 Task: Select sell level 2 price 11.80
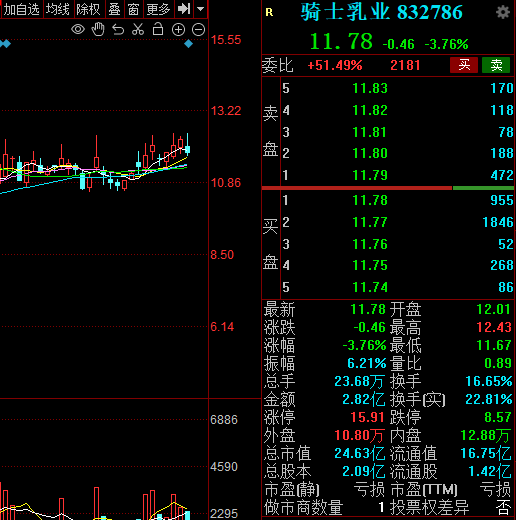click(x=370, y=153)
